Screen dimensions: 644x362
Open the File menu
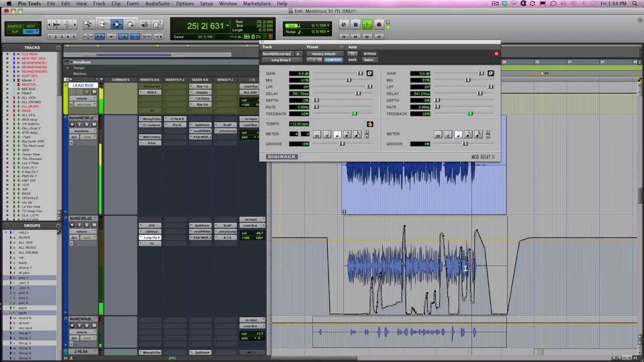coord(51,4)
